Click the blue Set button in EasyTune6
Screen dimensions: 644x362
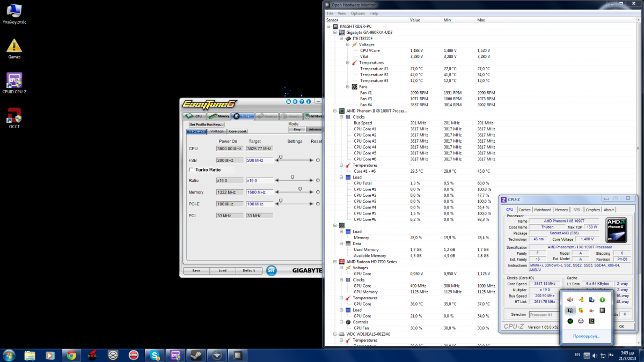point(272,270)
